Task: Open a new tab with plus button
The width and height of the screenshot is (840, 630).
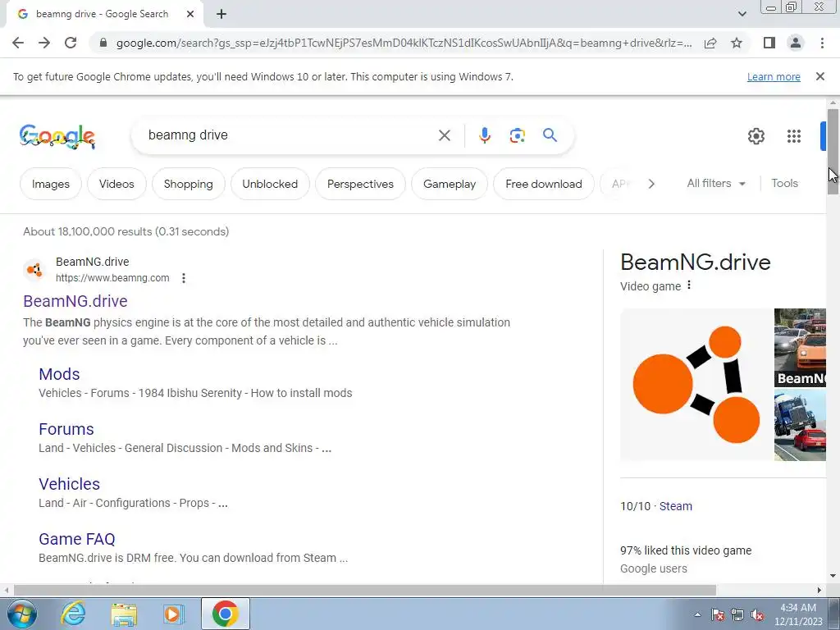Action: 221,14
